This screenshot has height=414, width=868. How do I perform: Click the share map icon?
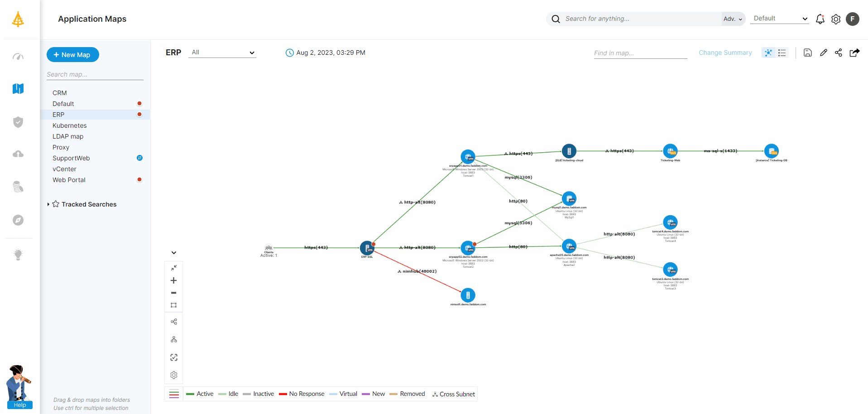pos(839,53)
